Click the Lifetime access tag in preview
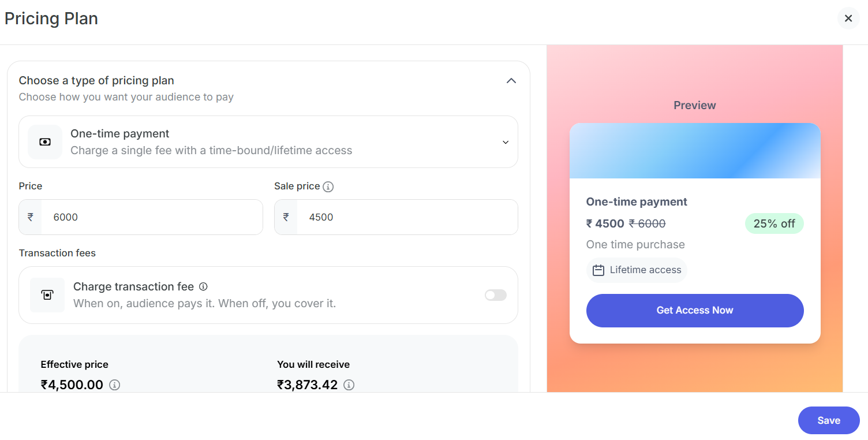Image resolution: width=868 pixels, height=440 pixels. pyautogui.click(x=637, y=270)
